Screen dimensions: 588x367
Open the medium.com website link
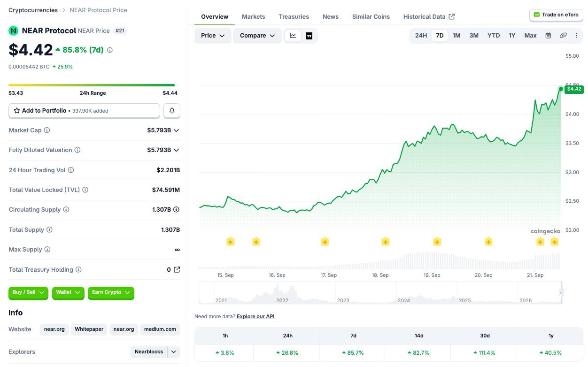(x=160, y=329)
